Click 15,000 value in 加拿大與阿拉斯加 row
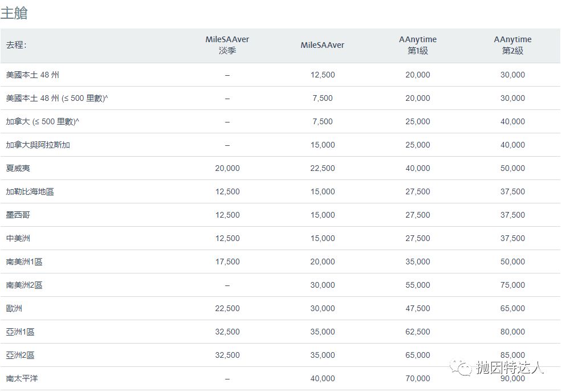 click(x=323, y=145)
